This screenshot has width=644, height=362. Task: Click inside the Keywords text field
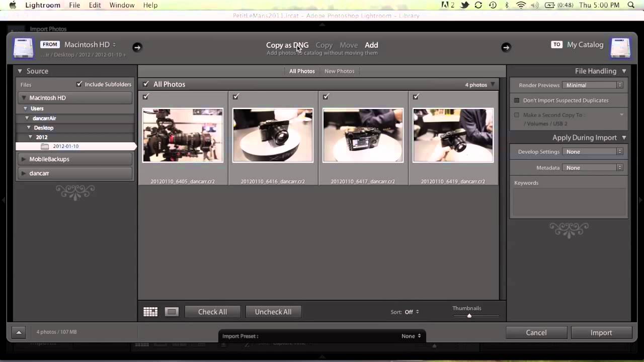(x=569, y=202)
